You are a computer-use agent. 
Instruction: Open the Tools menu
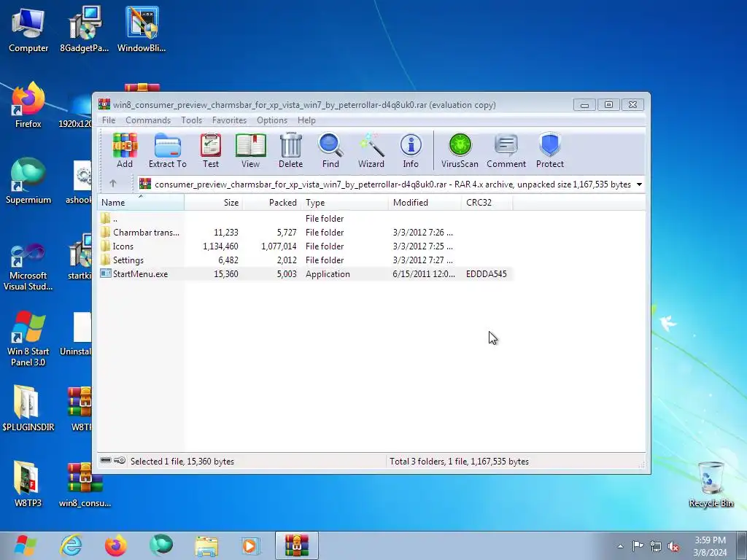pyautogui.click(x=192, y=120)
